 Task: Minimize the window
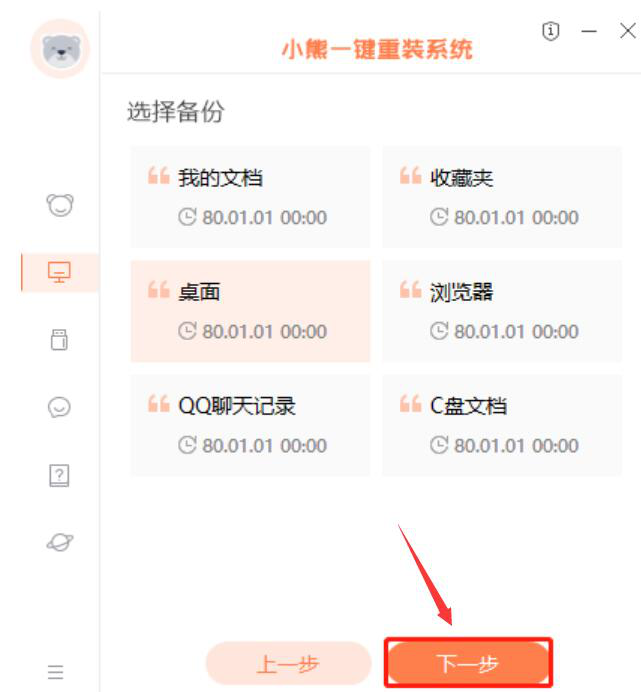point(589,31)
